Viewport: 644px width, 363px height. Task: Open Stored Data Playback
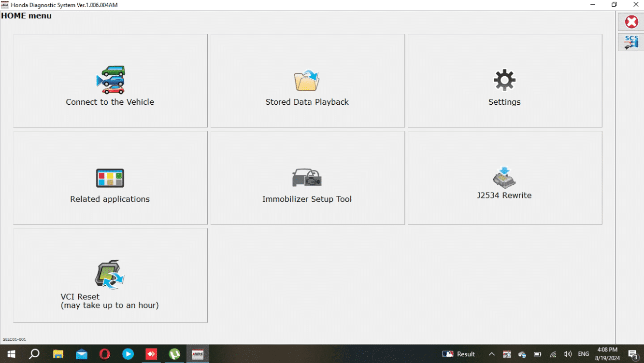pos(307,81)
